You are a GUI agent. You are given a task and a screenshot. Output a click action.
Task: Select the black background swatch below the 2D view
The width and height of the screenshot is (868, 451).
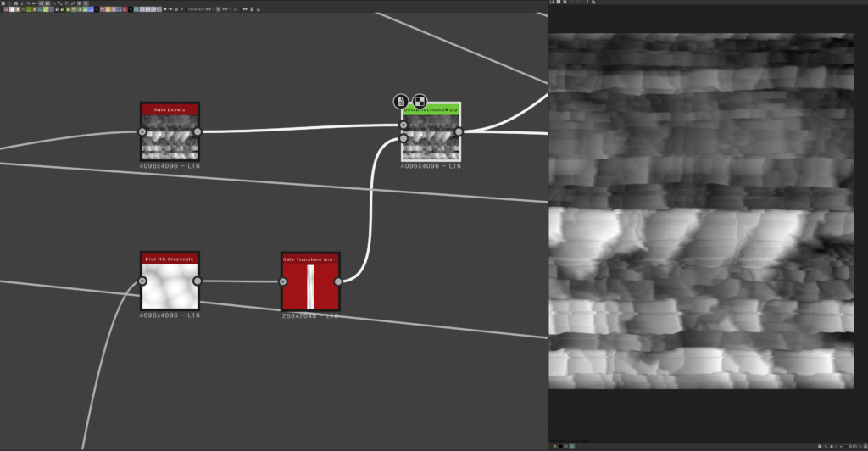click(560, 447)
